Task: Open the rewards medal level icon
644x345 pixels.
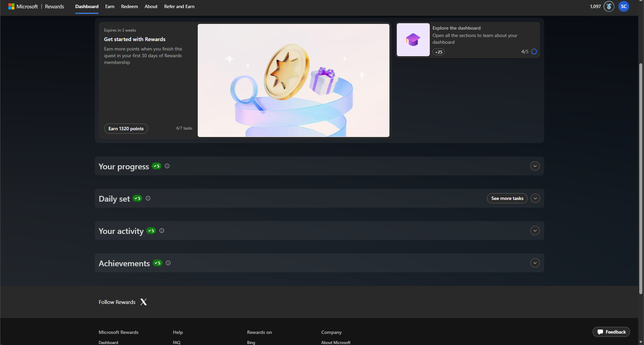Action: tap(609, 6)
